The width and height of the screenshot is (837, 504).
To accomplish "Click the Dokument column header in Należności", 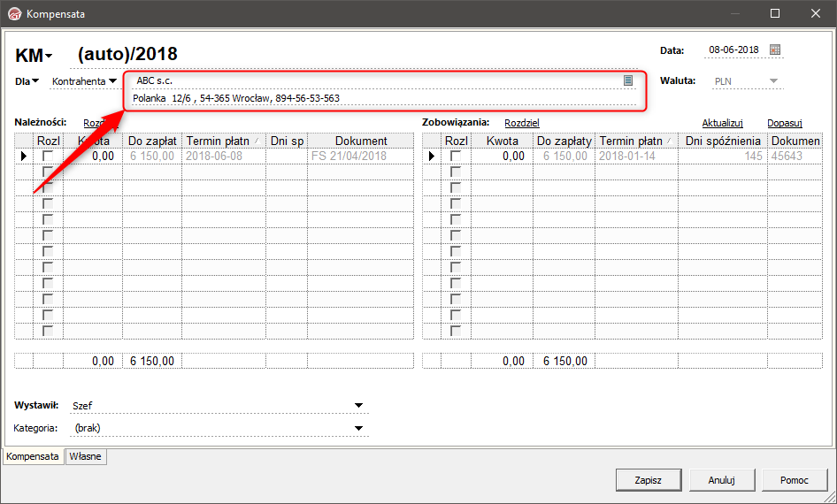I will (361, 141).
